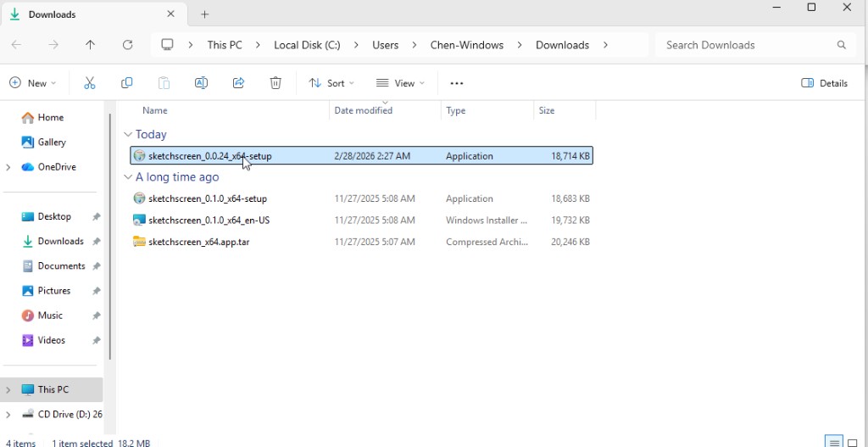Open the Sort dropdown menu

(x=331, y=83)
